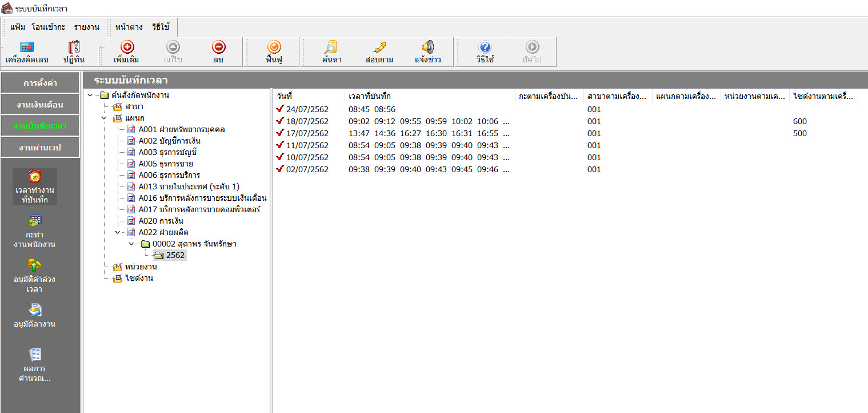
Task: Select the ไซด์งาน tree node
Action: [x=133, y=278]
